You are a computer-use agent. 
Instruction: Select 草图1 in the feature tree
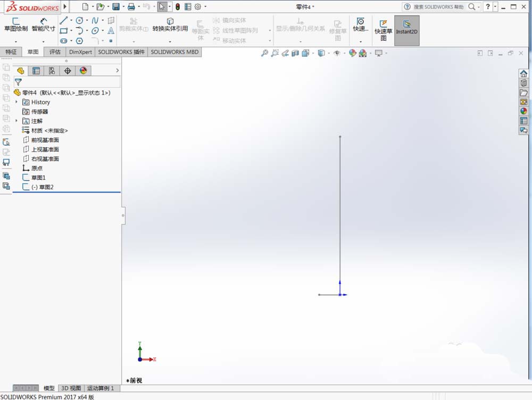click(38, 178)
